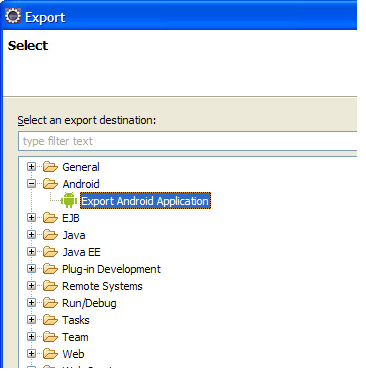Expand the Tasks node
Image resolution: width=366 pixels, height=372 pixels.
[31, 320]
